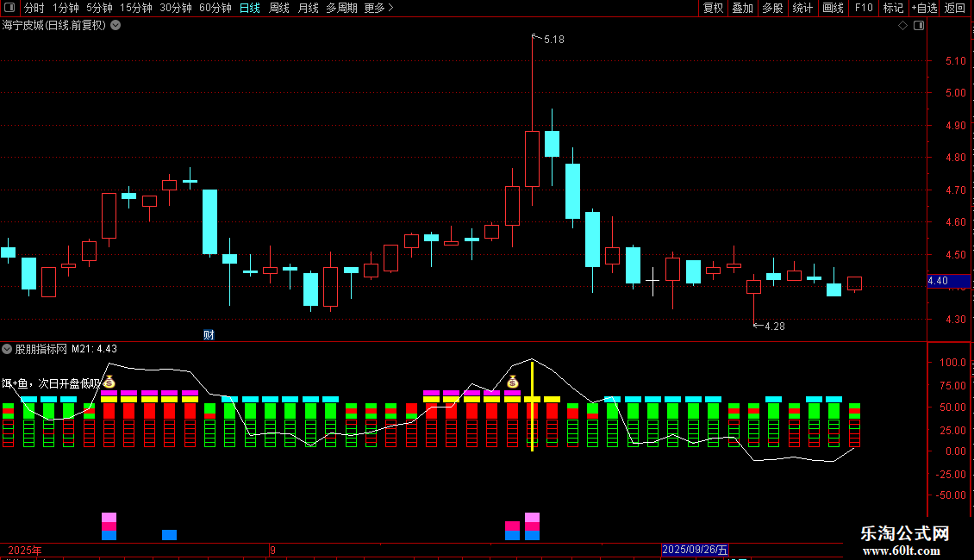Click the M21: 4.43 indicator value

tap(95, 350)
